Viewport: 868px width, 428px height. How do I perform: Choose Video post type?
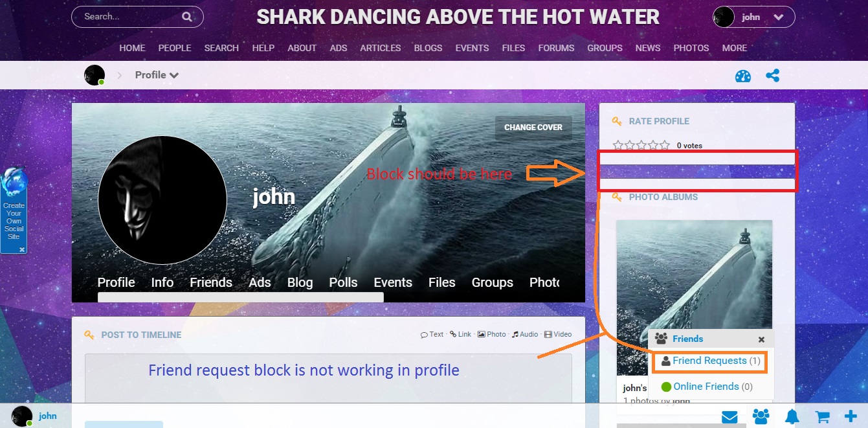[x=558, y=334]
